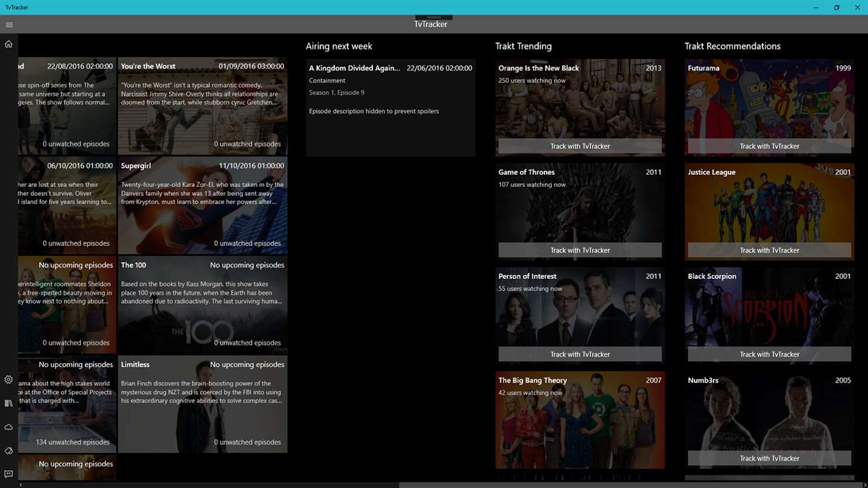Open the settings gear in sidebar

[8, 380]
